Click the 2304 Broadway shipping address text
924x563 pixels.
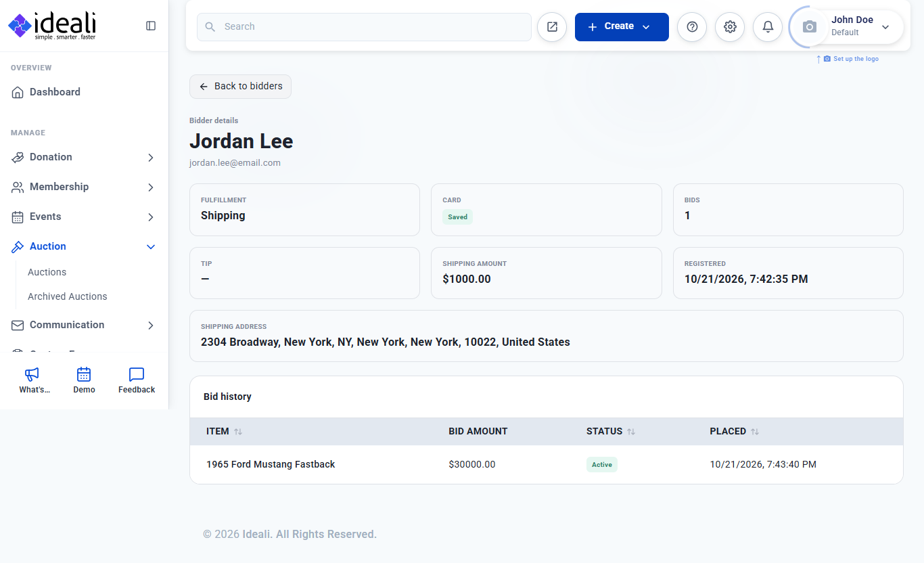click(x=386, y=342)
